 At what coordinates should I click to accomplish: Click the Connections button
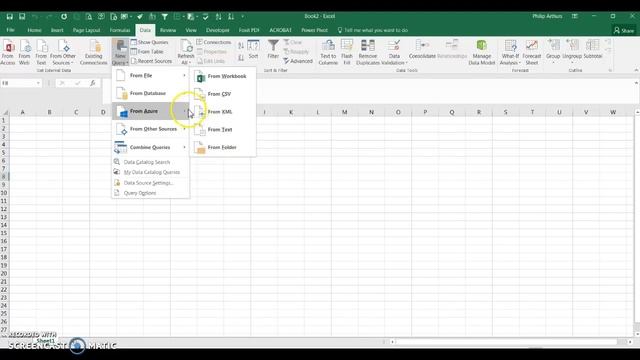[214, 42]
